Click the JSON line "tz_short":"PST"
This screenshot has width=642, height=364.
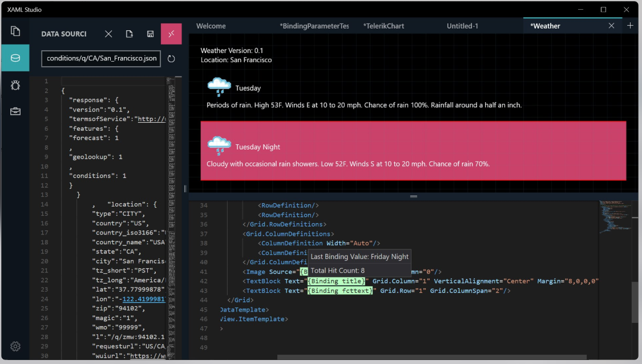[124, 270]
